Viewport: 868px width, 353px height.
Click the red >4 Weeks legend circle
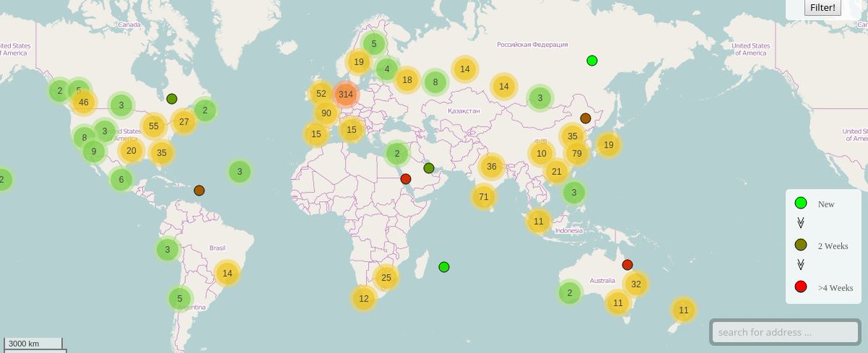coord(801,286)
